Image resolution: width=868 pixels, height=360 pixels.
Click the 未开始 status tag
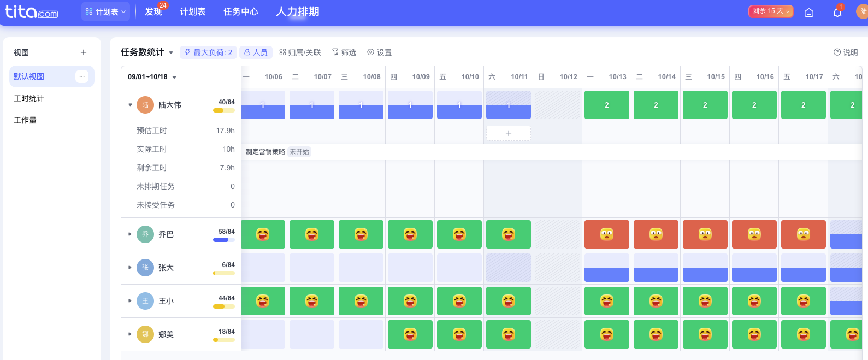pyautogui.click(x=299, y=152)
